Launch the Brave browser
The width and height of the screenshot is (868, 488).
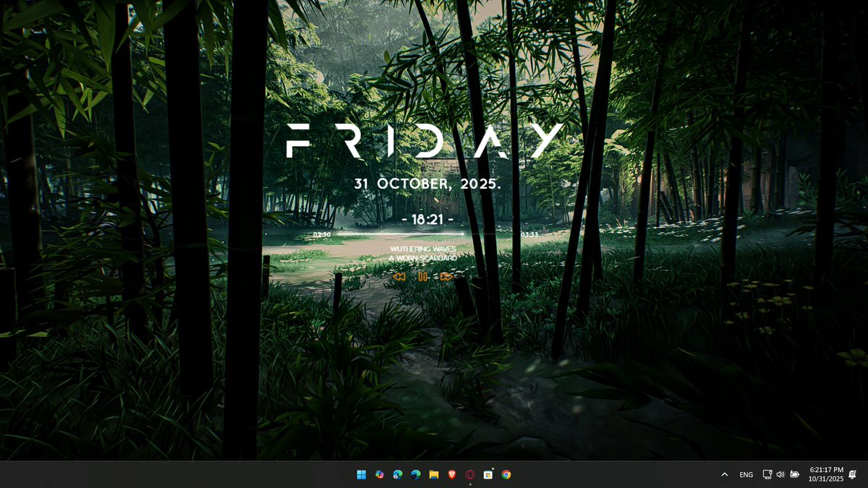coord(452,475)
